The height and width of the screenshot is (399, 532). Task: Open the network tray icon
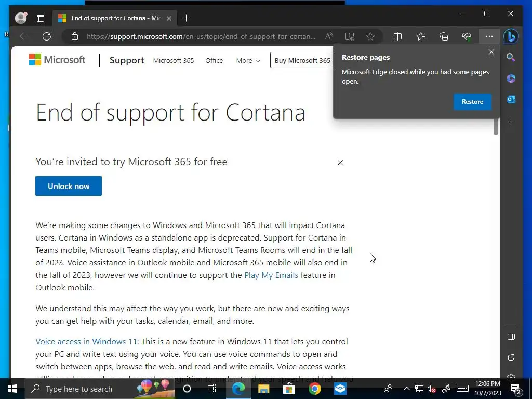419,389
